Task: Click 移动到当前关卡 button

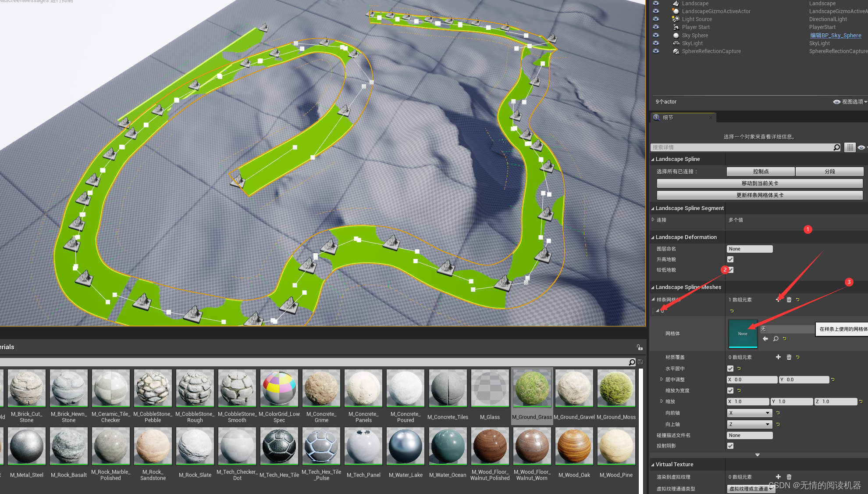Action: [760, 183]
